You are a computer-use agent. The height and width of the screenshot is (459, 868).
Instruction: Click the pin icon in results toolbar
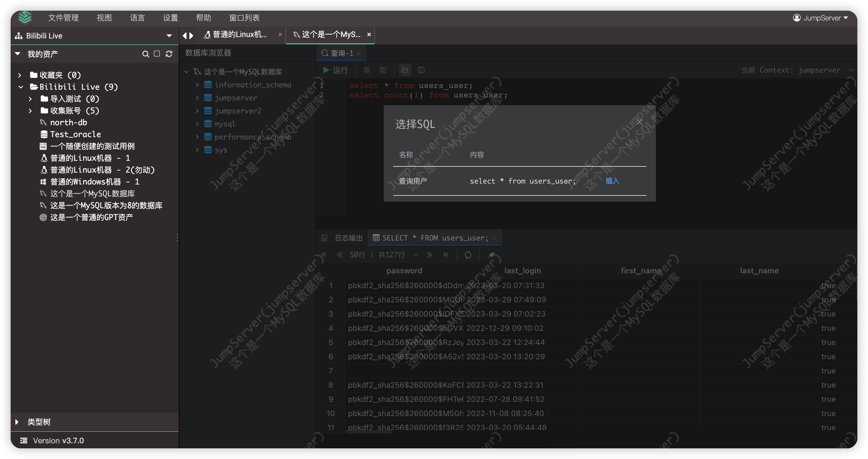[491, 255]
